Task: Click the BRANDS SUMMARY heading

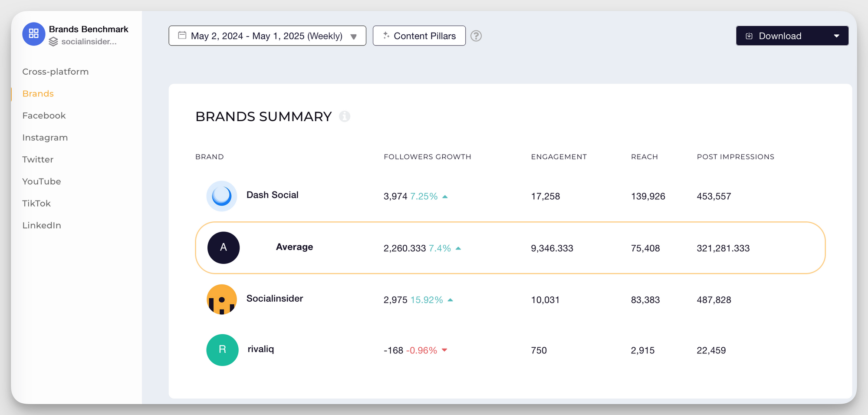Action: coord(263,116)
